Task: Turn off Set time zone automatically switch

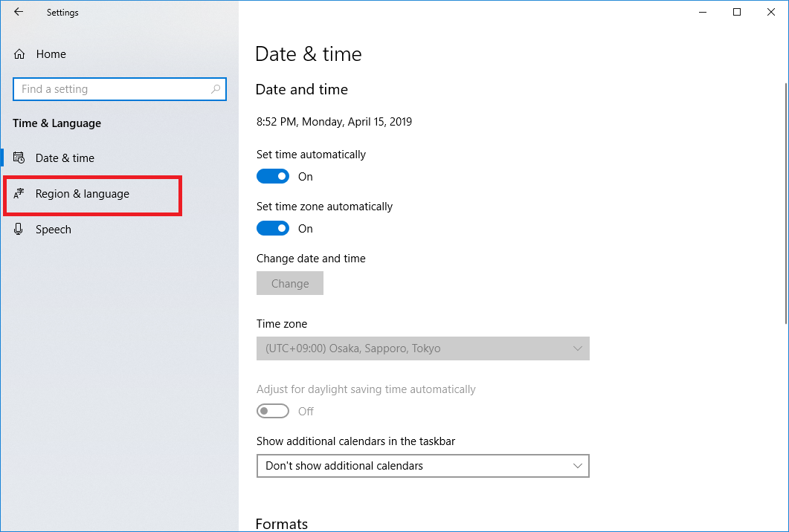Action: click(x=273, y=228)
